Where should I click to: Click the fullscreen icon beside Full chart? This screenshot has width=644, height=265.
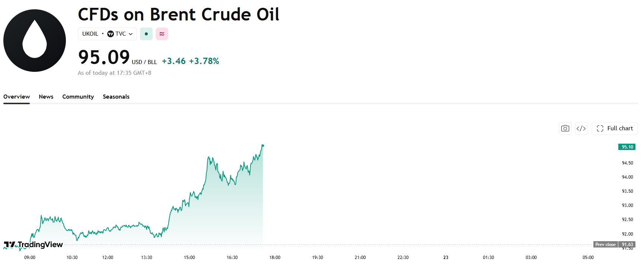click(600, 128)
